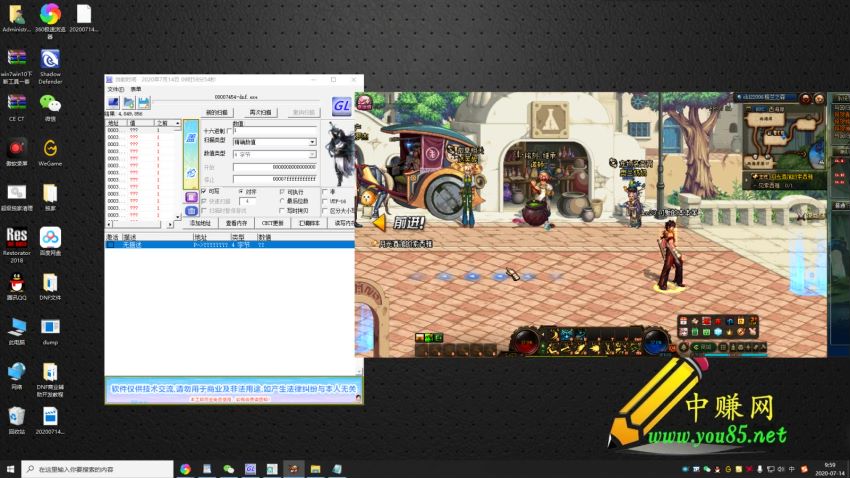Click the results list scroll-down arrow
The width and height of the screenshot is (850, 478).
coord(177,217)
